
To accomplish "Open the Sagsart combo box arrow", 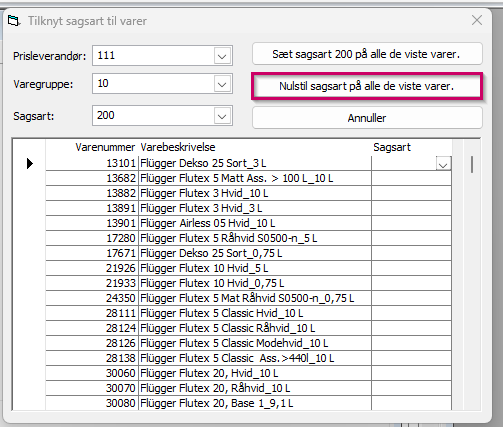I will click(x=222, y=116).
